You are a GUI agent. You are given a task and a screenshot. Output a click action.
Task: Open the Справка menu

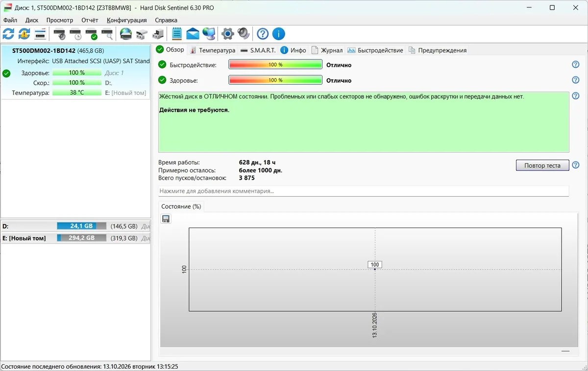coord(166,20)
